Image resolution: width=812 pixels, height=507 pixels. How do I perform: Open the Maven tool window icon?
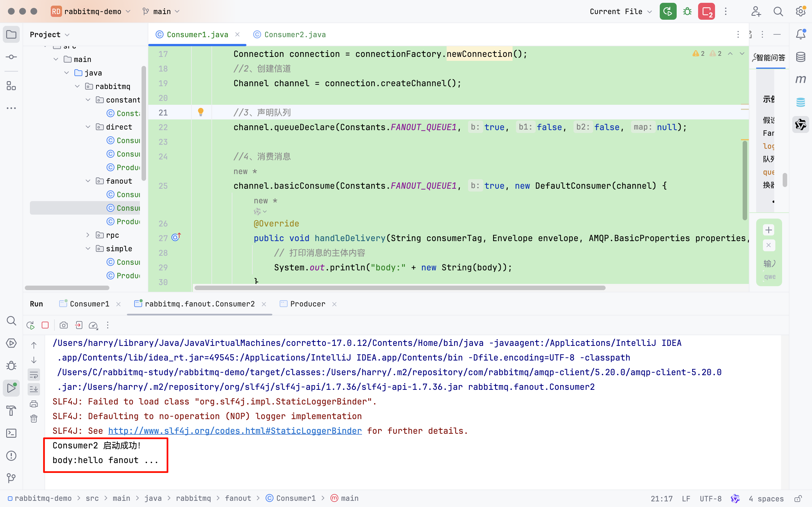pos(801,79)
